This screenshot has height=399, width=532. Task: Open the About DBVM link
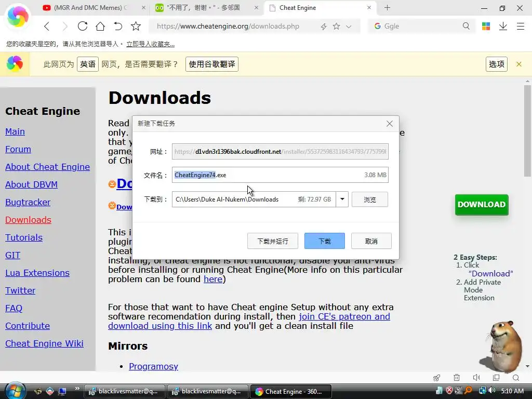pos(31,184)
